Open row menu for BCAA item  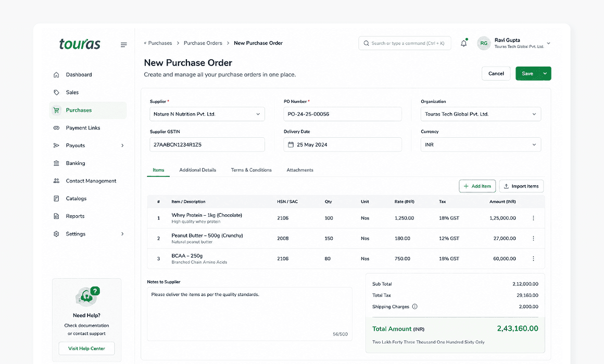[533, 258]
